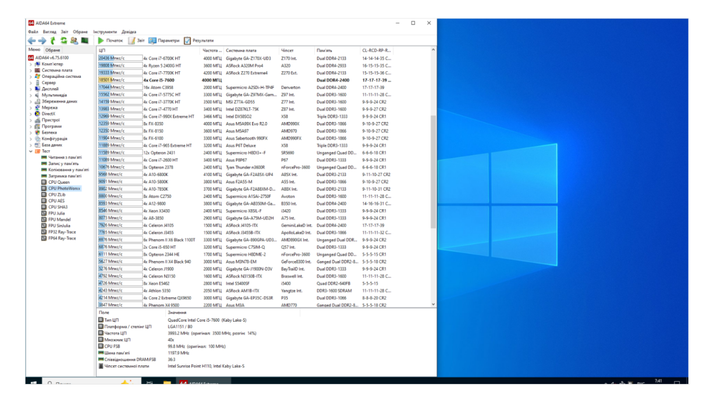Expand the Системна плата tree node
This screenshot has height=400, width=720.
tap(31, 70)
